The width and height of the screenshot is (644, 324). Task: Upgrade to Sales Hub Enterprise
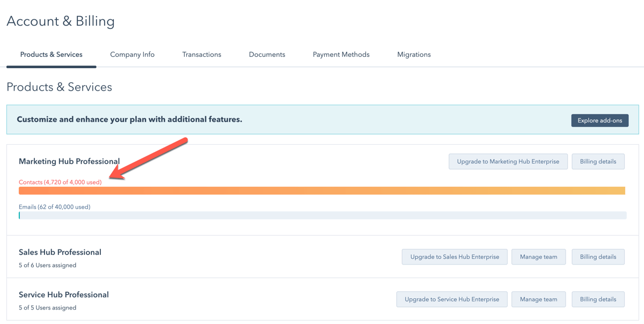(x=455, y=256)
